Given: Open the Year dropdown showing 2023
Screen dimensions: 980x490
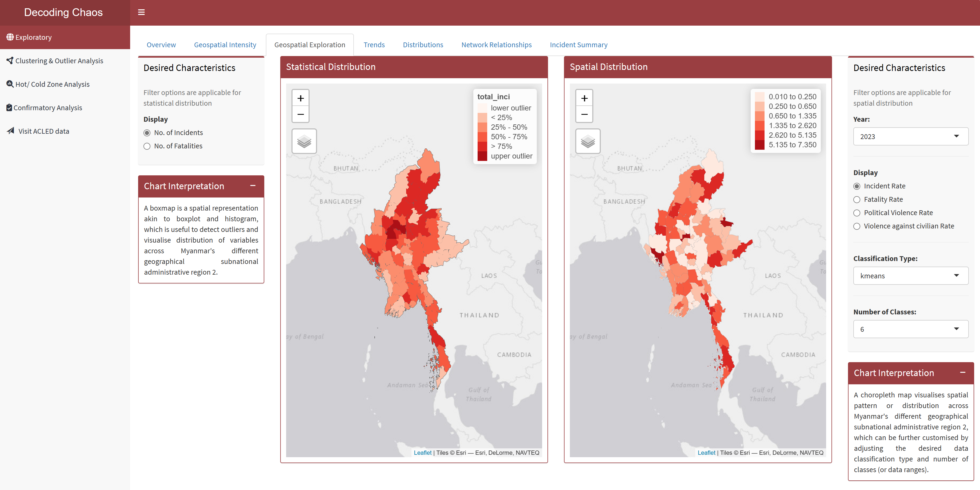Looking at the screenshot, I should (x=910, y=136).
